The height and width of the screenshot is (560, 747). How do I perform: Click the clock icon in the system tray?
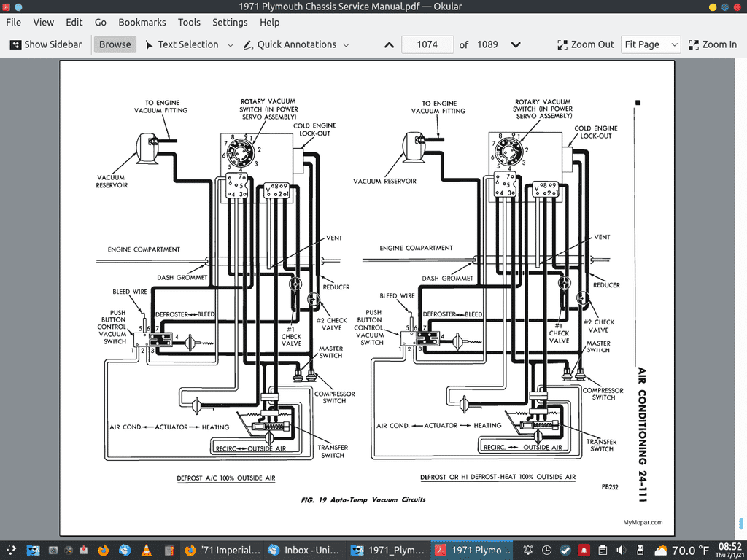(x=546, y=550)
